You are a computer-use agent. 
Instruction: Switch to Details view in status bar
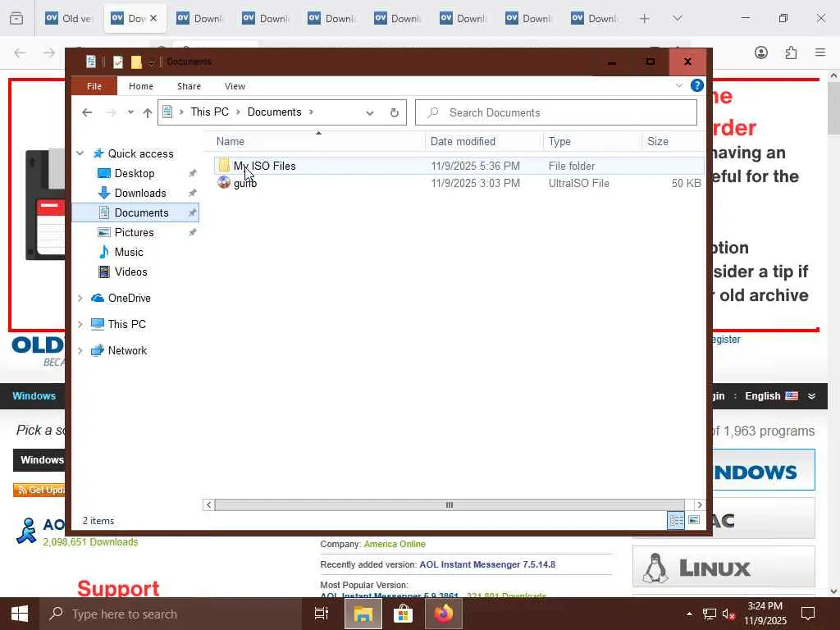pos(676,520)
